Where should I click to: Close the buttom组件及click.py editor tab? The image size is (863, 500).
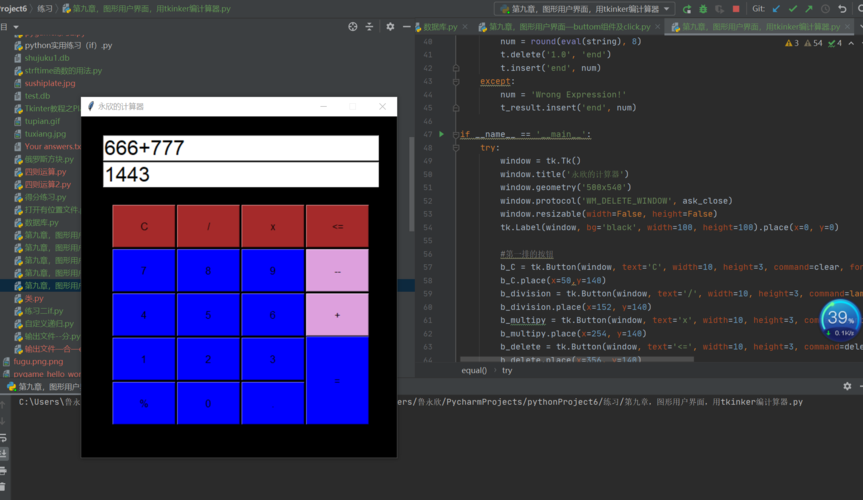click(658, 26)
